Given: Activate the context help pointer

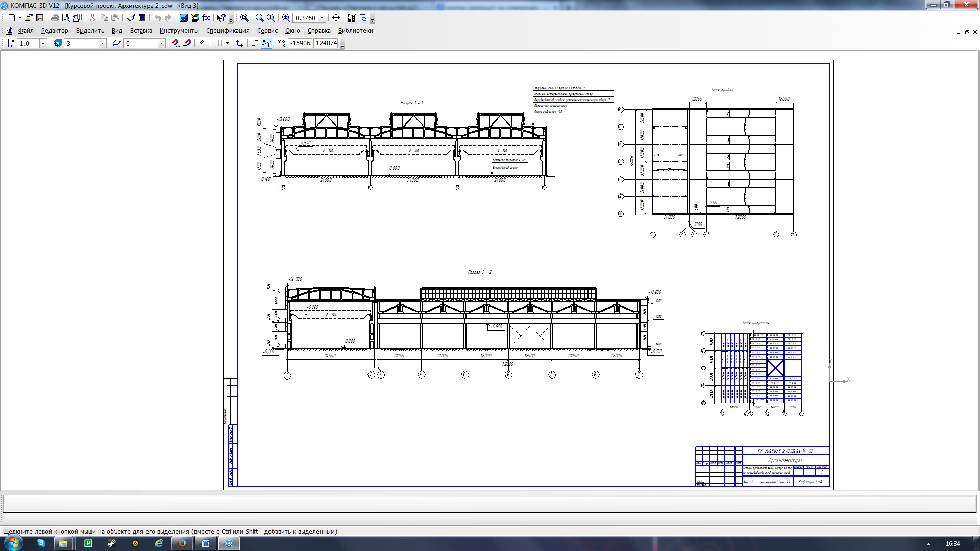Looking at the screenshot, I should click(x=221, y=18).
